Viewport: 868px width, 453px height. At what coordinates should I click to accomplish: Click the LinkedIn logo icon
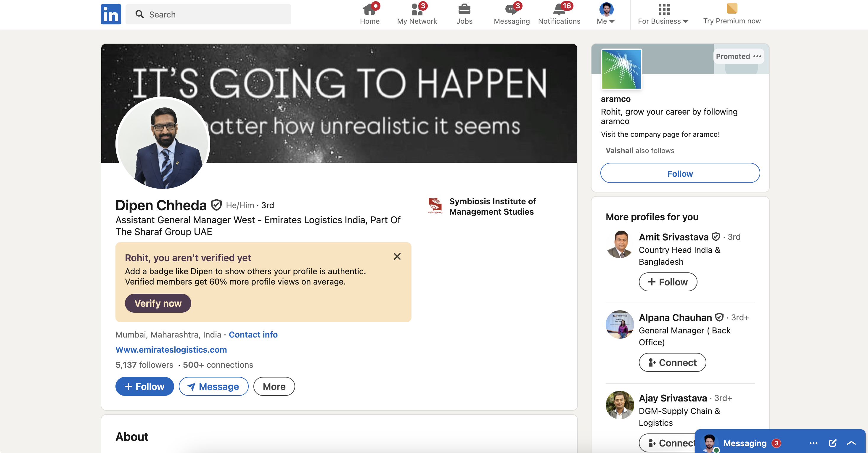tap(111, 14)
